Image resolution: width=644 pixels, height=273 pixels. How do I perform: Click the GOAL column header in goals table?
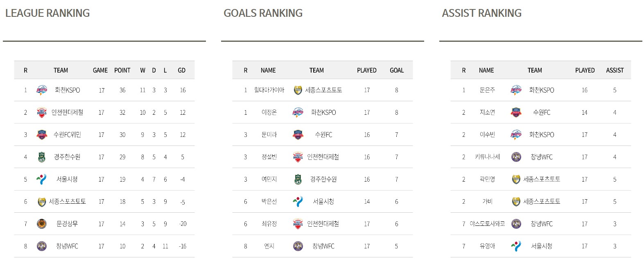[397, 71]
